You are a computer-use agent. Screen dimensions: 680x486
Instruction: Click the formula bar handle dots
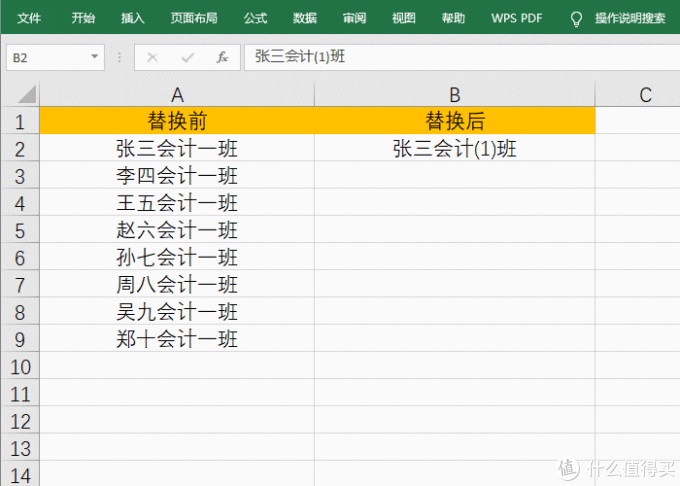pyautogui.click(x=119, y=57)
